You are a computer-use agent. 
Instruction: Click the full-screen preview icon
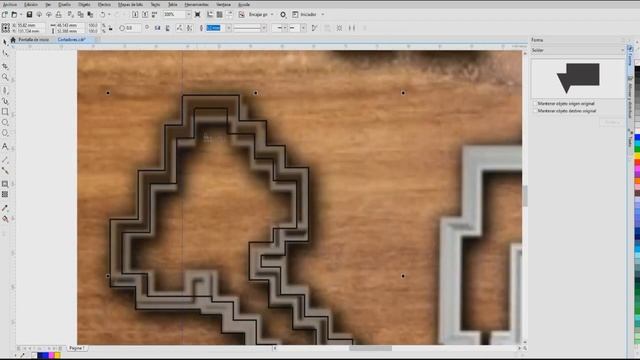(198, 14)
